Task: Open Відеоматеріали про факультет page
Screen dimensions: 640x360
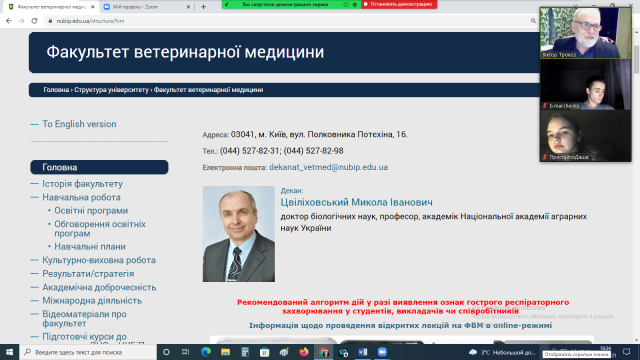Action: (x=84, y=319)
